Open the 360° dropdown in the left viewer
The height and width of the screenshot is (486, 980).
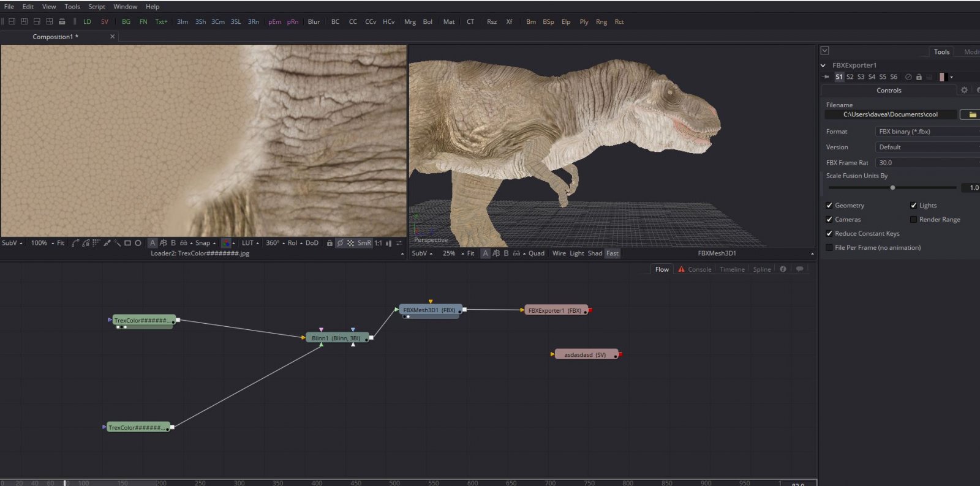(x=276, y=243)
